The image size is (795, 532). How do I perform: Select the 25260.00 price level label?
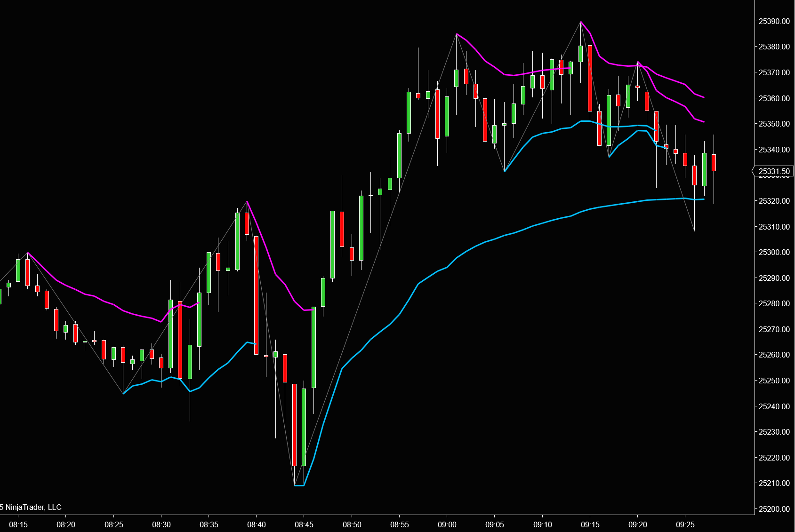[774, 355]
